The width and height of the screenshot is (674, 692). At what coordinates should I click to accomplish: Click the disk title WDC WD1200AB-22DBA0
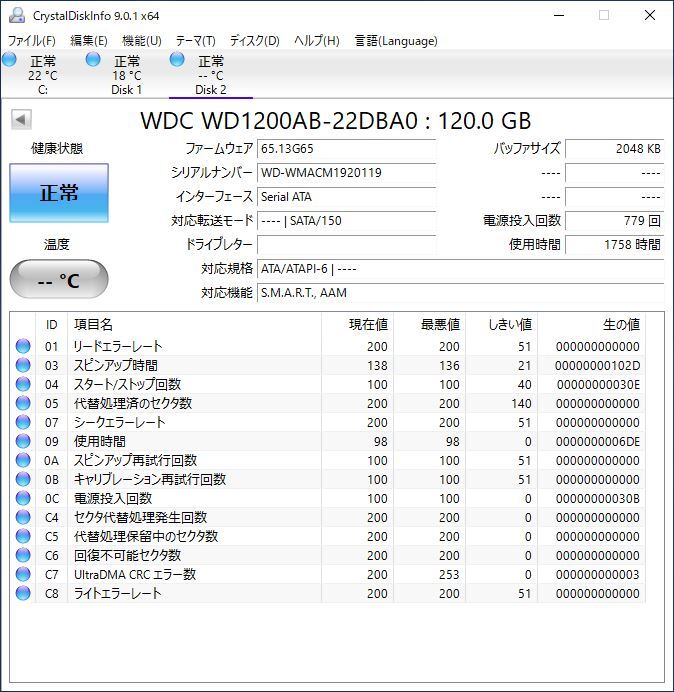pos(279,120)
